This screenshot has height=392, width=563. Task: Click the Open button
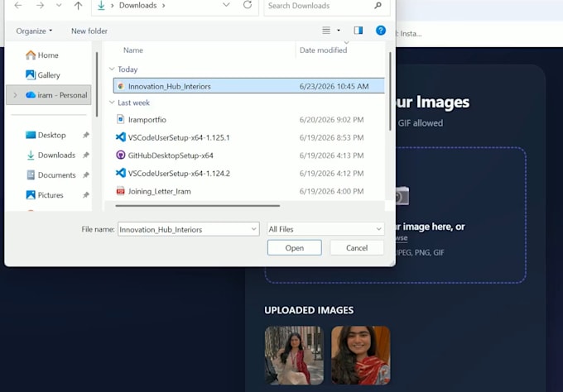pyautogui.click(x=295, y=248)
